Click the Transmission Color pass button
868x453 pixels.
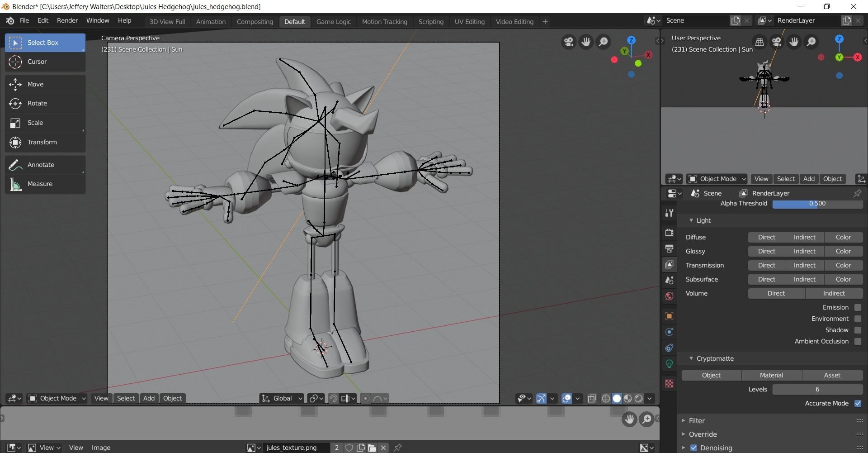coord(843,265)
